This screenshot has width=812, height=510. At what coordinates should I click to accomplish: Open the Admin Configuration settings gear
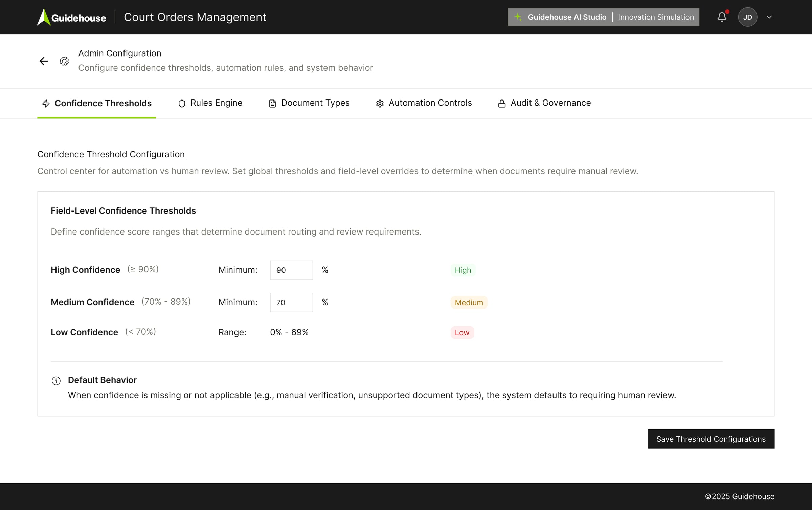pyautogui.click(x=64, y=61)
